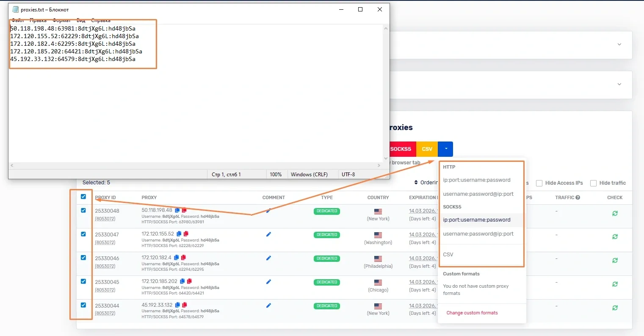Click blue copy icon next to 172.120.185.202

pos(182,281)
